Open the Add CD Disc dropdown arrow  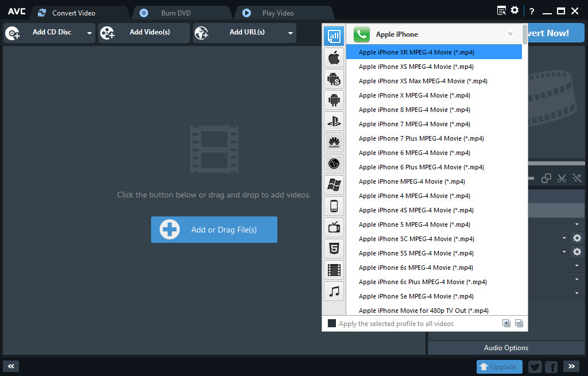(x=89, y=33)
